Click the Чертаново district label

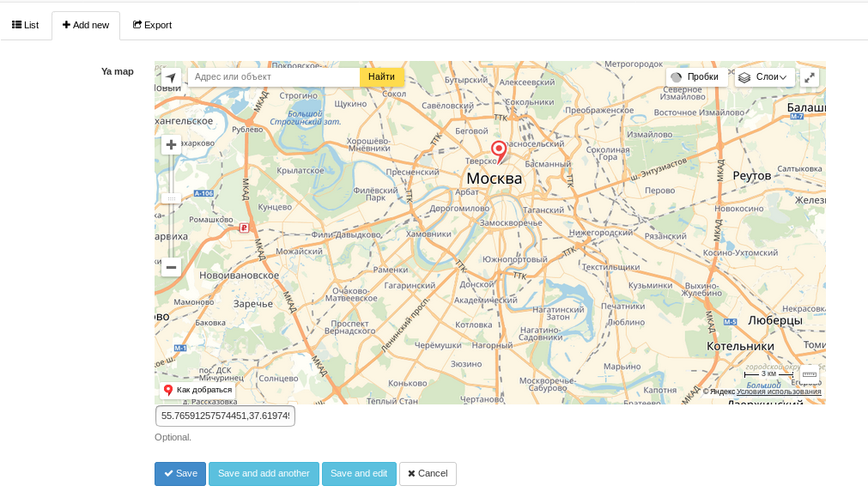pyautogui.click(x=482, y=399)
